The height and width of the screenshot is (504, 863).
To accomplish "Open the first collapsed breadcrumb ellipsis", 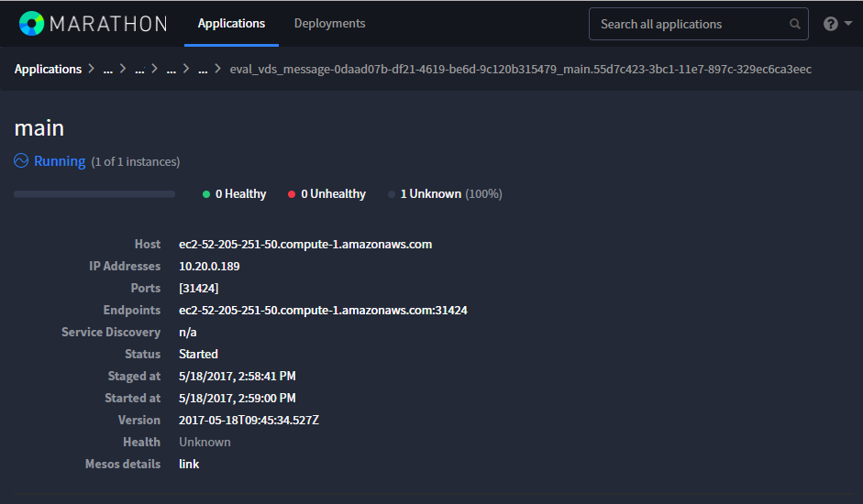I will pyautogui.click(x=108, y=70).
